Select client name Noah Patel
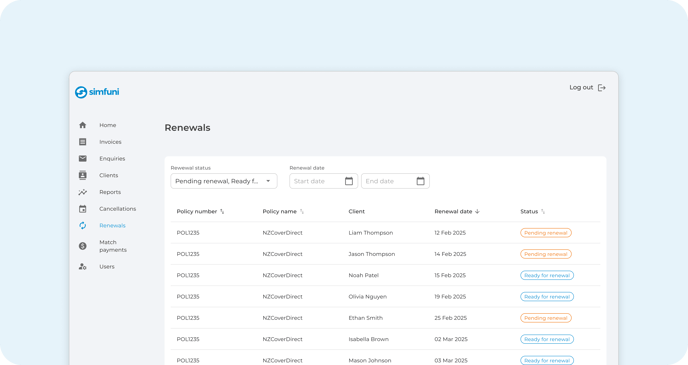 point(363,276)
